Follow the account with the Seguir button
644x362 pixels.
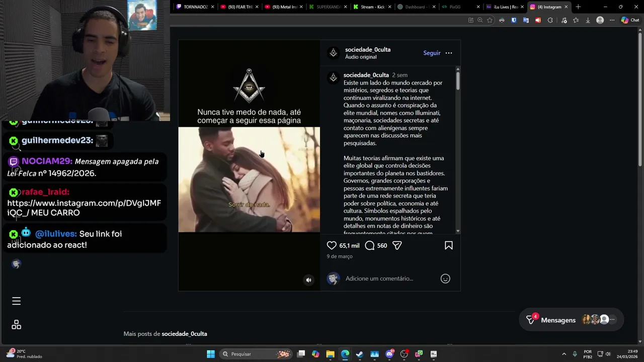[x=432, y=53]
